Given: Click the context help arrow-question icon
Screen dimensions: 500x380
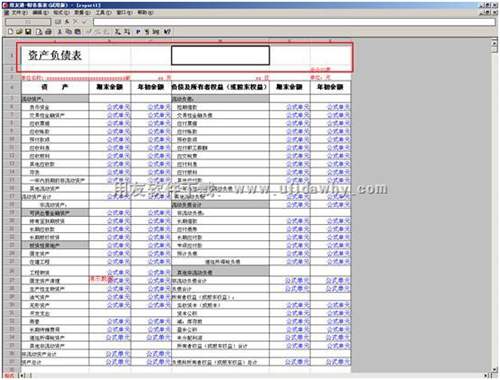Looking at the screenshot, I should (167, 32).
